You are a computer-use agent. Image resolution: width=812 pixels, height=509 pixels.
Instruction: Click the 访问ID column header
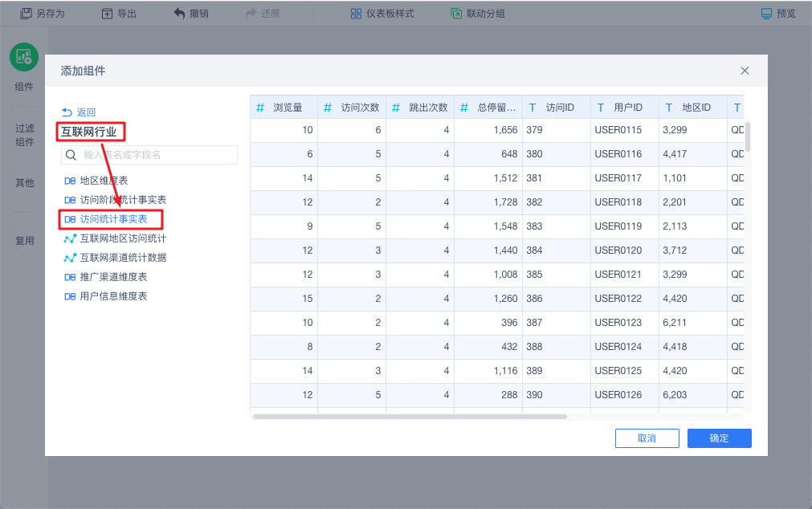557,108
